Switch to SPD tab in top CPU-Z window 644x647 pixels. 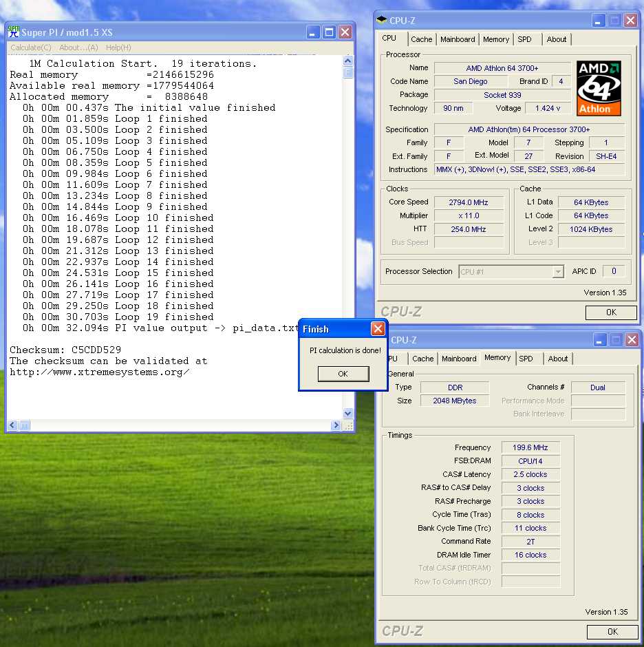(x=525, y=39)
